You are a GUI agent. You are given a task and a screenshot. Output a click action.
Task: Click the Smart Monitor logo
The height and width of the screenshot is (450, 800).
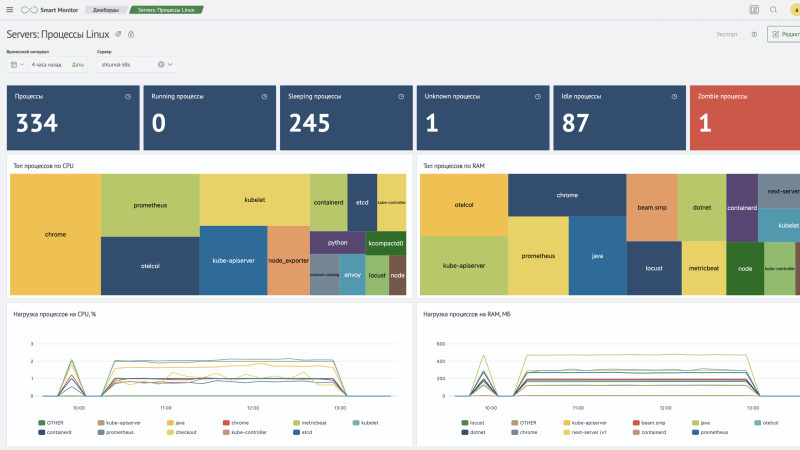pos(49,10)
